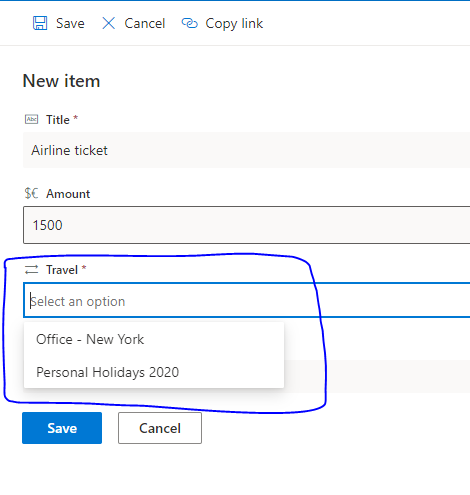Click the New item heading
This screenshot has height=495, width=470.
(61, 81)
